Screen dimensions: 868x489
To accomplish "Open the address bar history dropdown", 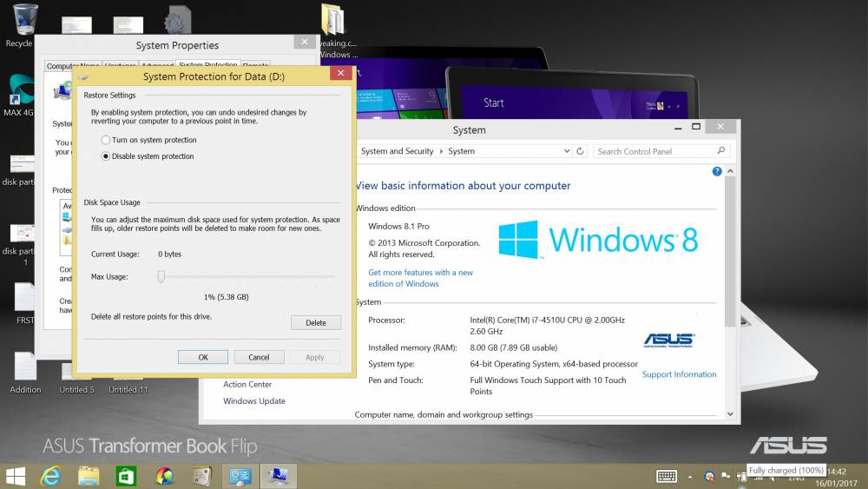I will pos(566,151).
